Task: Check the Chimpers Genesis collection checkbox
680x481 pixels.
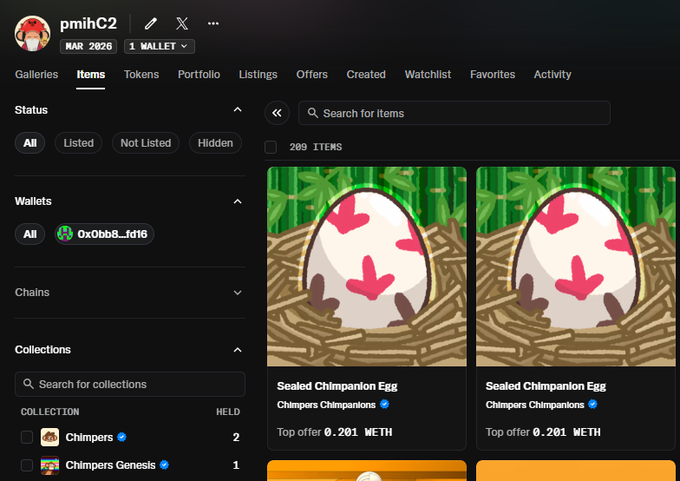Action: (27, 465)
